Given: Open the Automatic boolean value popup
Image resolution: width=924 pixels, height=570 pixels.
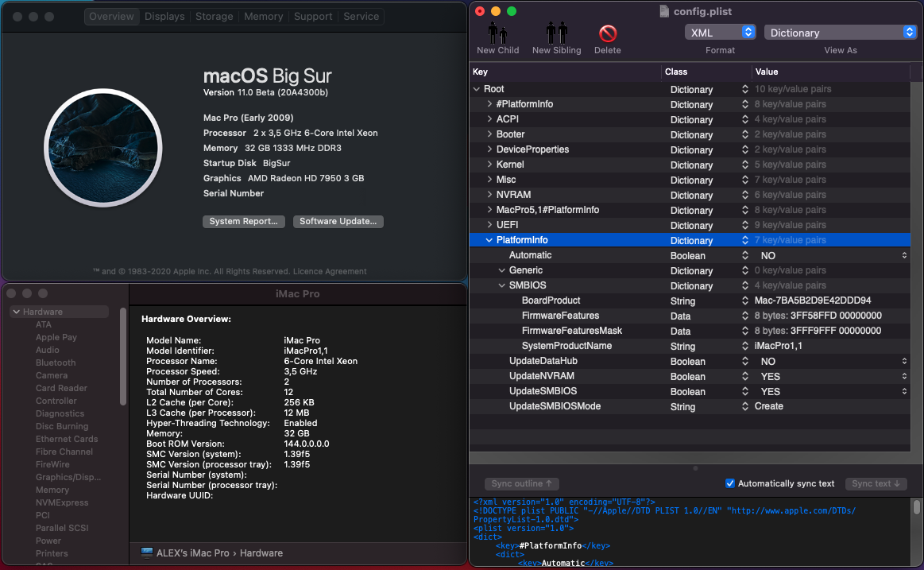Looking at the screenshot, I should [904, 255].
